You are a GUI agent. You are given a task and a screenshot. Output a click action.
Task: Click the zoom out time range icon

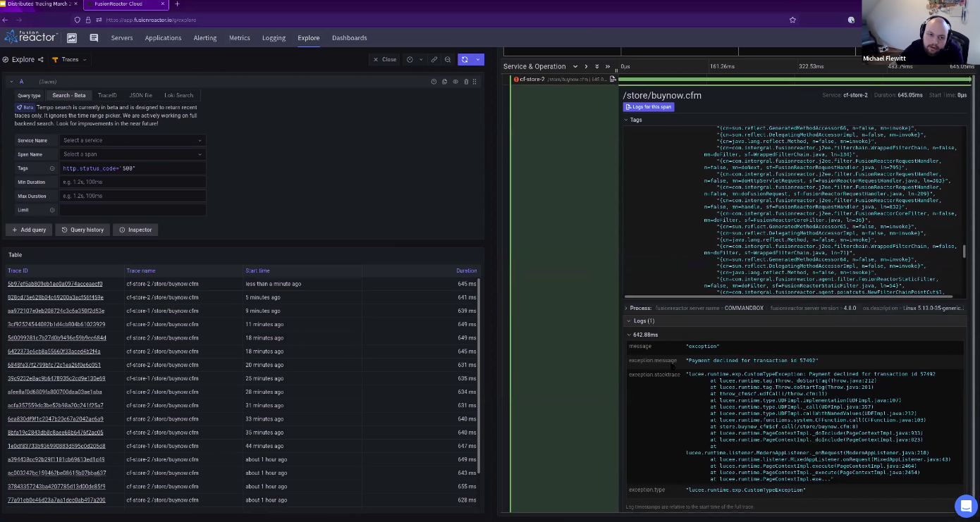tap(447, 60)
